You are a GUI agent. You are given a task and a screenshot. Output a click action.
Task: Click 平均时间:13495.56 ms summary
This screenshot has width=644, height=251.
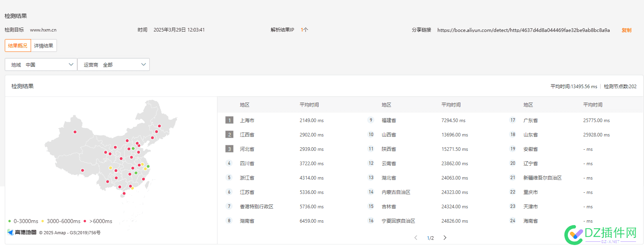574,86
